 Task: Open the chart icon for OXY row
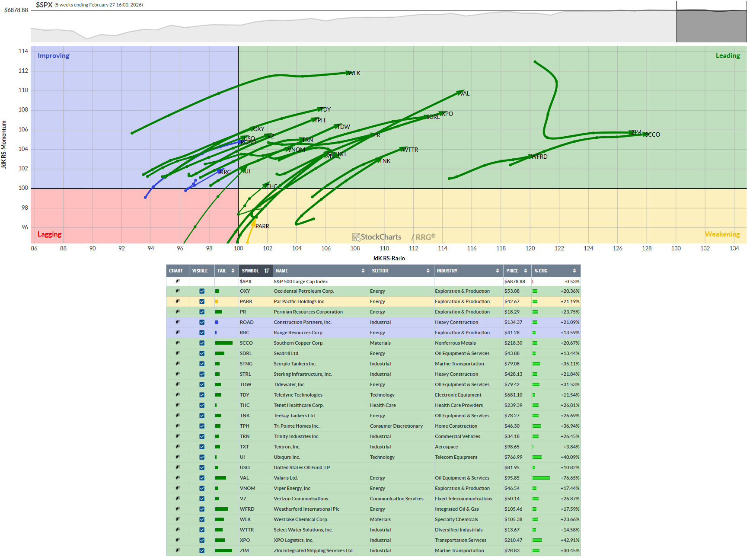tap(178, 291)
